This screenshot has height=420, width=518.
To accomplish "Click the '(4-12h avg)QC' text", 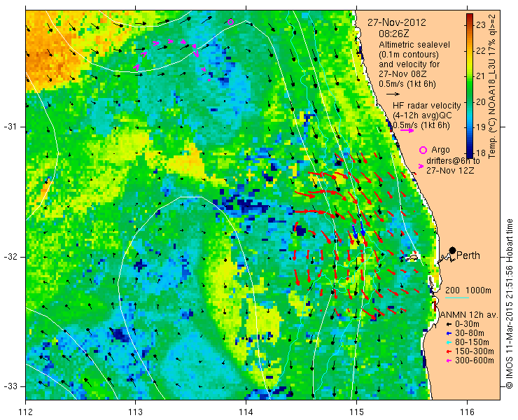I will click(422, 115).
